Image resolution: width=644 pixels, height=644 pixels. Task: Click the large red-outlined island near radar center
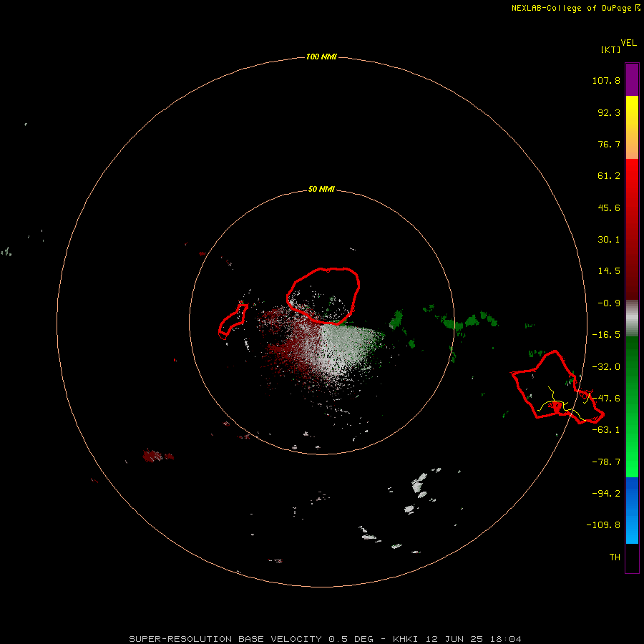(323, 296)
